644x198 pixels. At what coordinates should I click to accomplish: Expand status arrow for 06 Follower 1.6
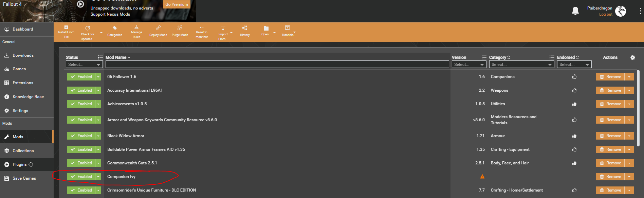98,77
